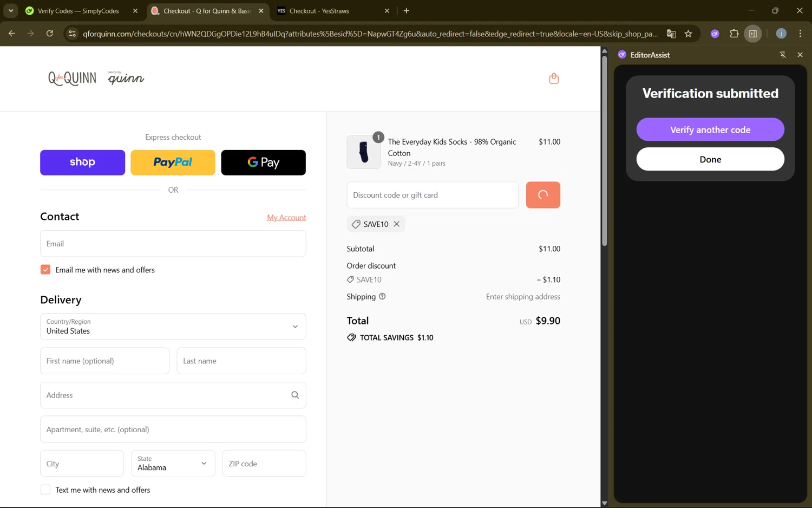
Task: Open the State dropdown showing Alabama
Action: [173, 464]
